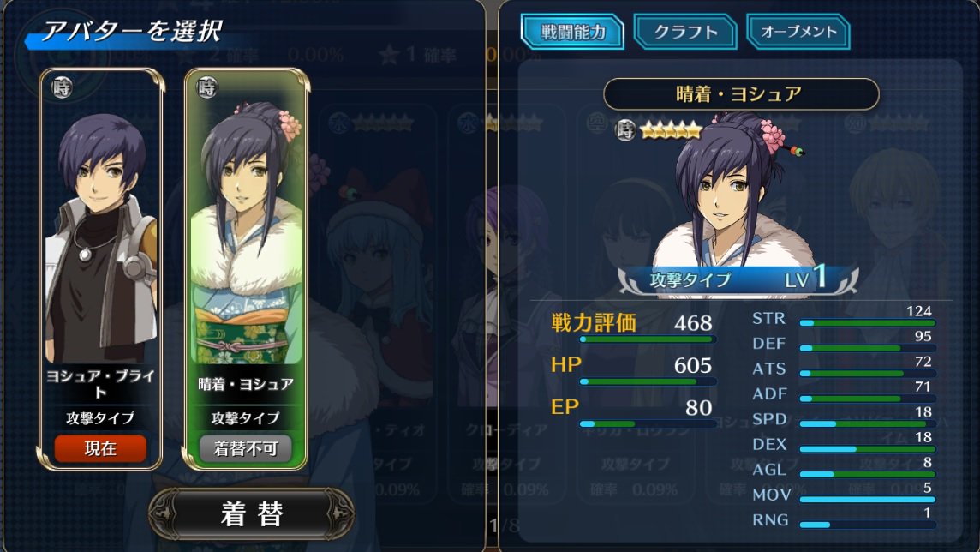Click the gray 着替不可 button
Image resolution: width=980 pixels, height=552 pixels.
(x=245, y=448)
